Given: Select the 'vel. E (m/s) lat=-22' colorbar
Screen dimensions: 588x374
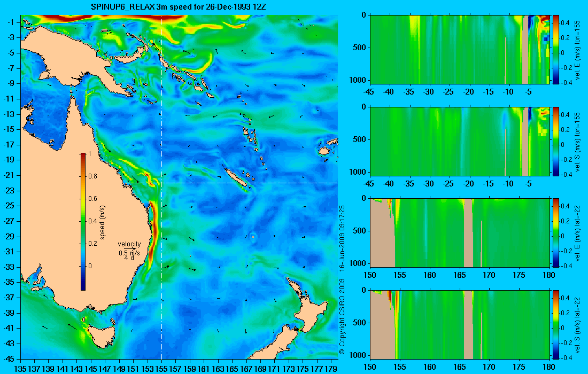Looking at the screenshot, I should point(556,233).
